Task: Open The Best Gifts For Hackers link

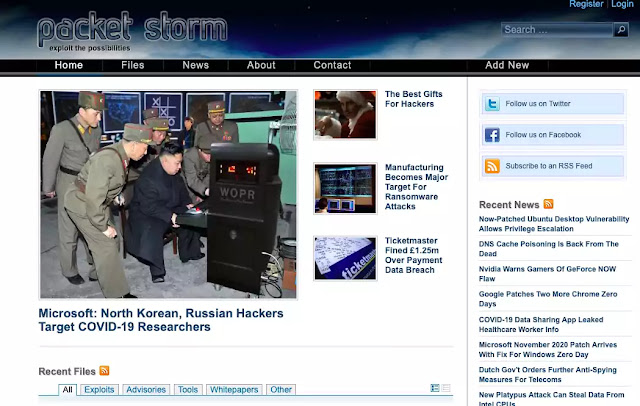Action: [x=413, y=99]
